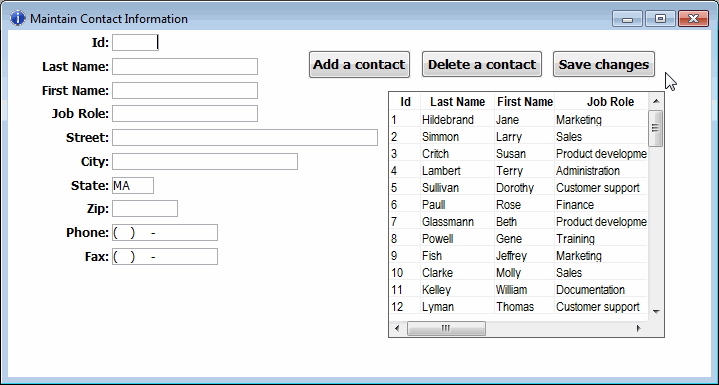Click the Add a contact button
The height and width of the screenshot is (385, 719).
click(x=359, y=64)
